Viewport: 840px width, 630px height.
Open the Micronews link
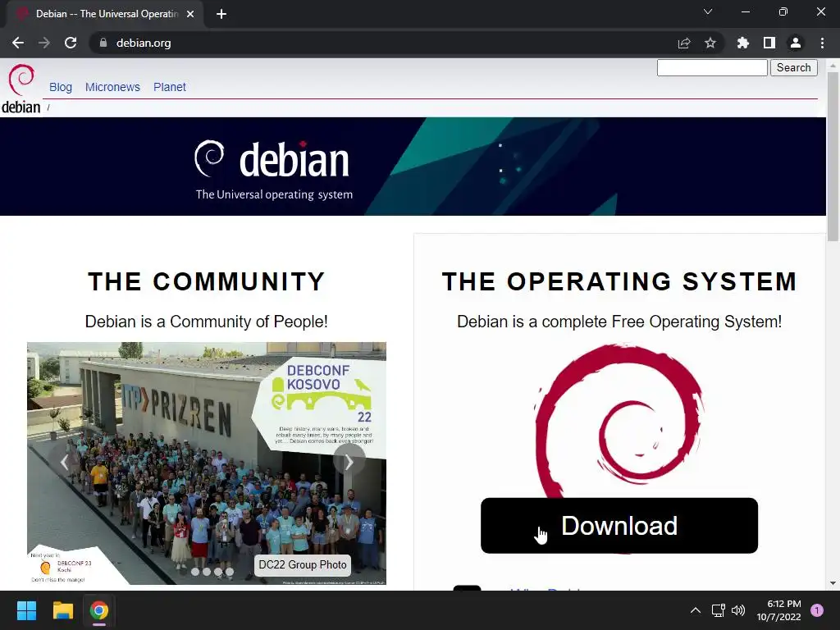point(112,87)
